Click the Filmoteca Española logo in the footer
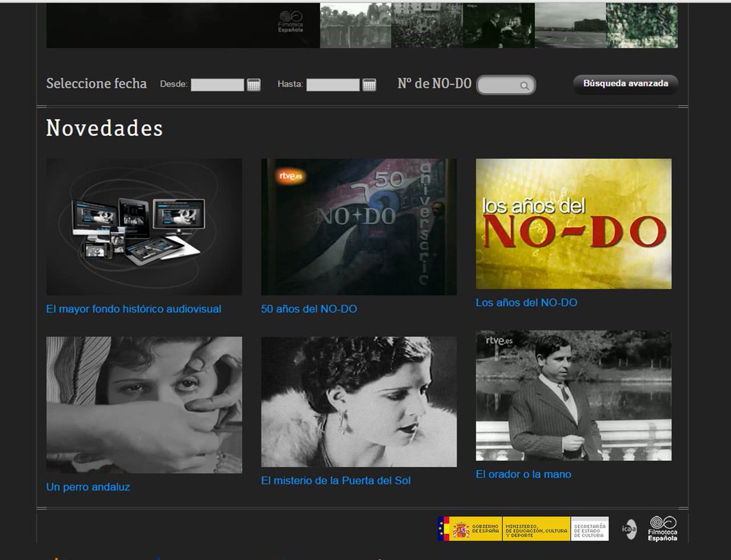The width and height of the screenshot is (731, 560). tap(663, 528)
